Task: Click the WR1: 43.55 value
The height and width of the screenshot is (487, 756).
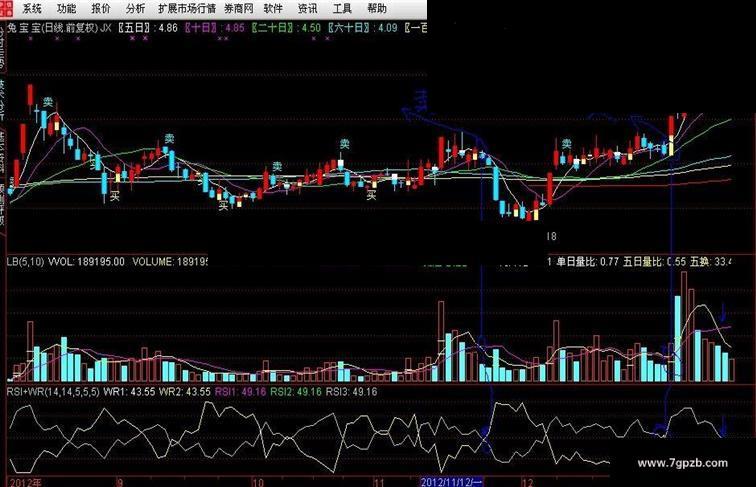Action: (x=129, y=391)
